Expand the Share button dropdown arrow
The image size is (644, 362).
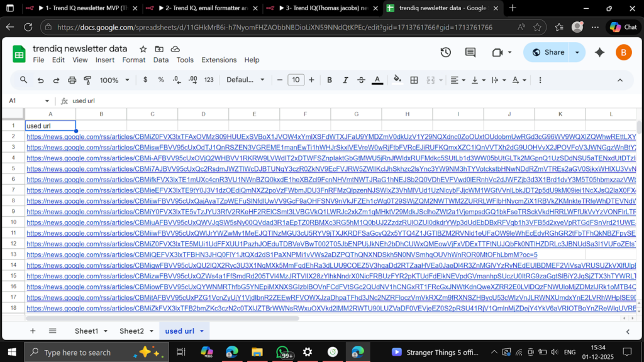pyautogui.click(x=577, y=53)
